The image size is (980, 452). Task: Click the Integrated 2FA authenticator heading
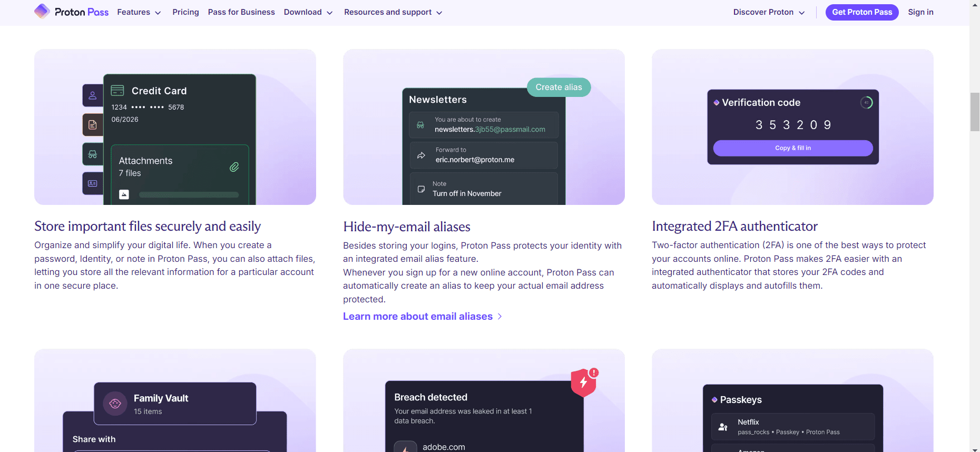[734, 226]
